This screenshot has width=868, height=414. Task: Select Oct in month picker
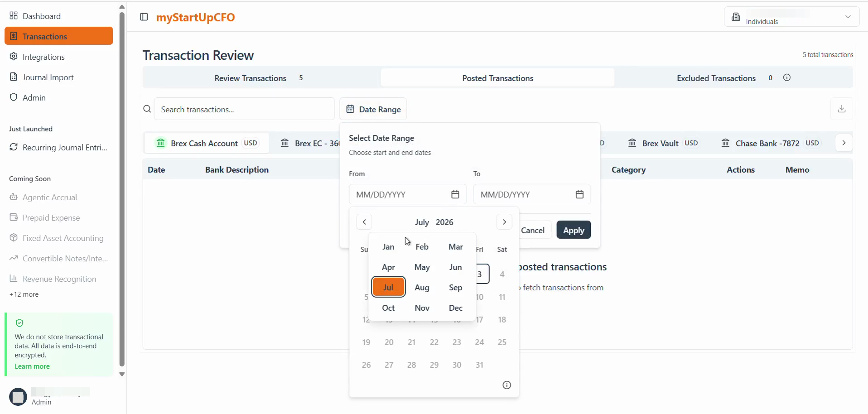[388, 308]
